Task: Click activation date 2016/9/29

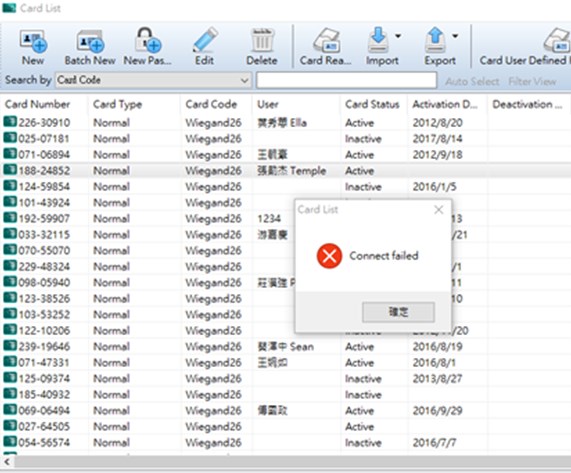Action: click(x=438, y=411)
